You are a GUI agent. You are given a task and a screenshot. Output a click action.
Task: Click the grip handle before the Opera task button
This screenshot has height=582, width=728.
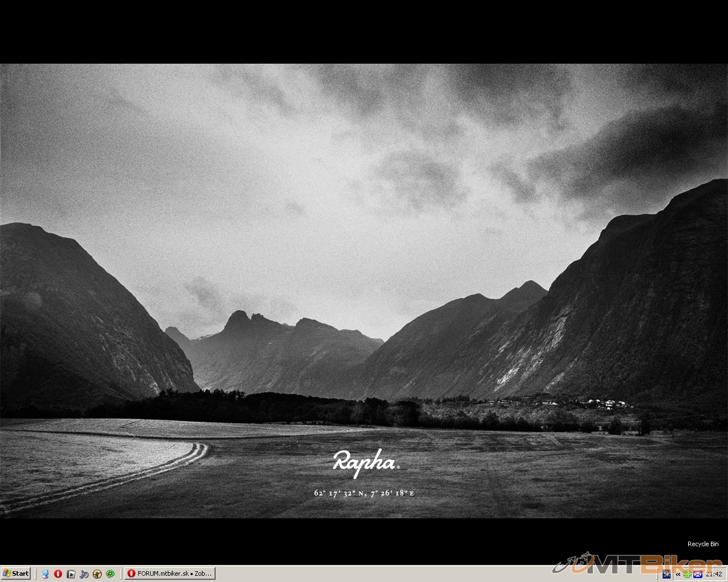click(122, 573)
